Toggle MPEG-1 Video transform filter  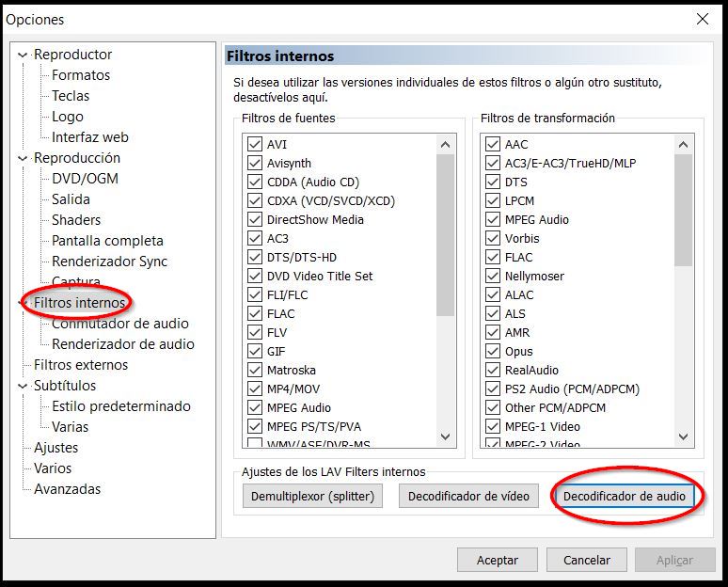493,426
